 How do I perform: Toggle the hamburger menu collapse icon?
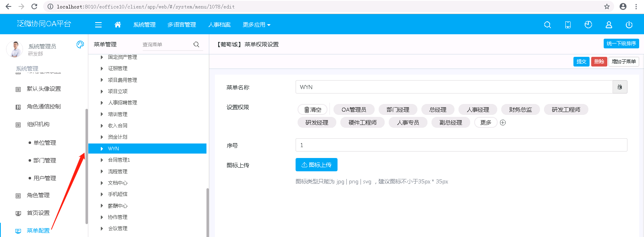pyautogui.click(x=98, y=25)
